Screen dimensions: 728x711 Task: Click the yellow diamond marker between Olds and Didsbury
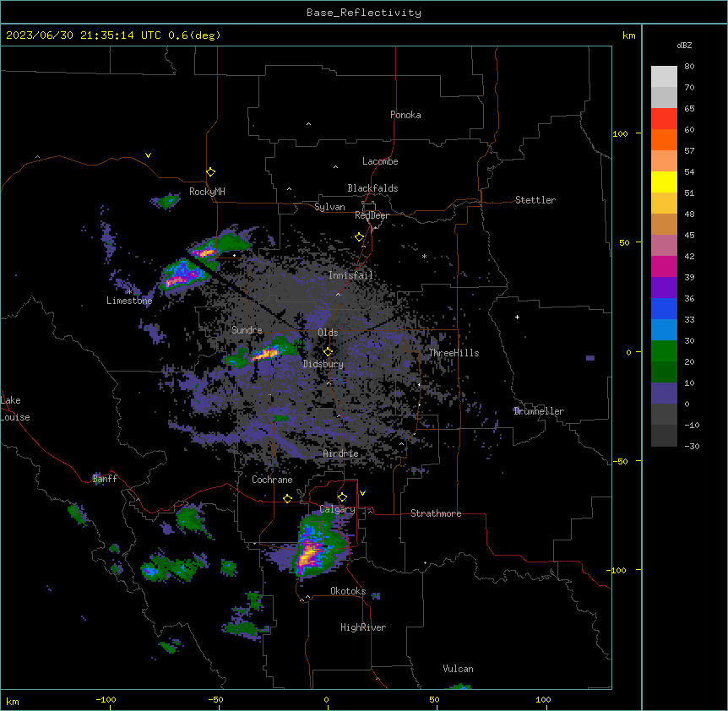[328, 352]
